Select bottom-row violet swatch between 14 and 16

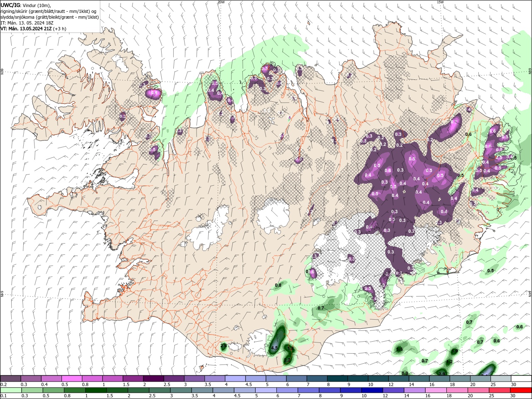click(414, 390)
